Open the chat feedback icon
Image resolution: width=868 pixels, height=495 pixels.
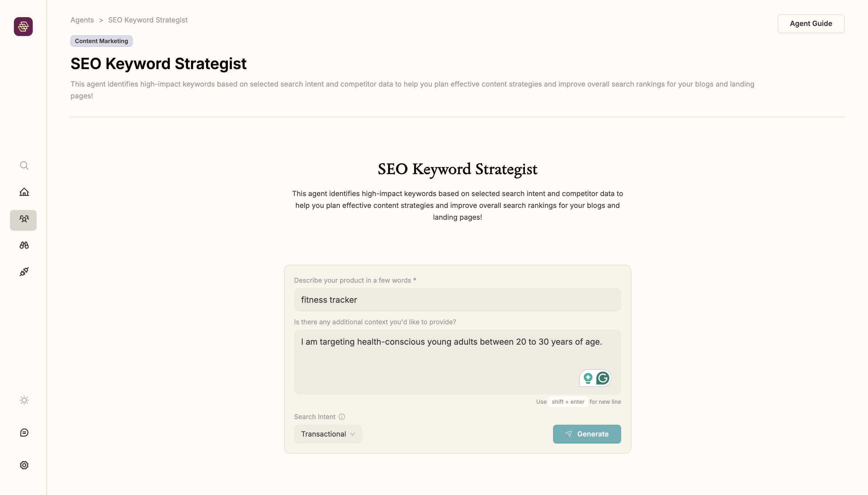tap(24, 432)
